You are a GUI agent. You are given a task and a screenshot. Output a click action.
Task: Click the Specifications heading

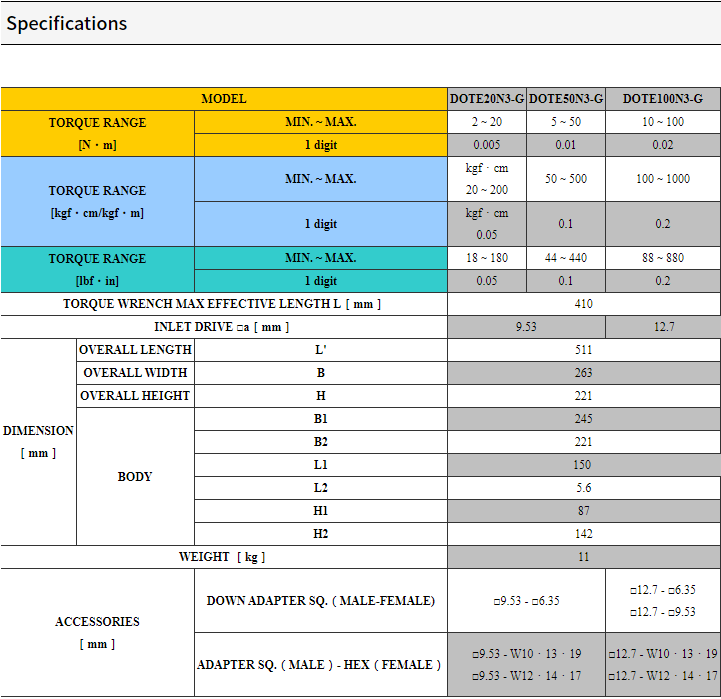67,23
